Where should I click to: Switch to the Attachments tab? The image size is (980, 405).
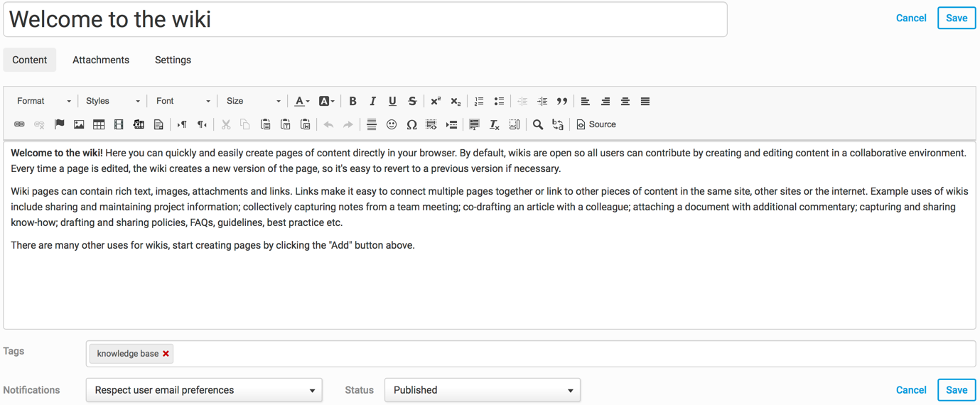101,60
